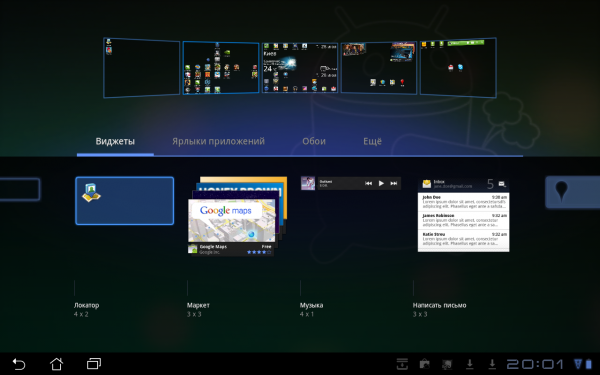Tap the Home navigation icon
The height and width of the screenshot is (375, 600).
[x=56, y=364]
